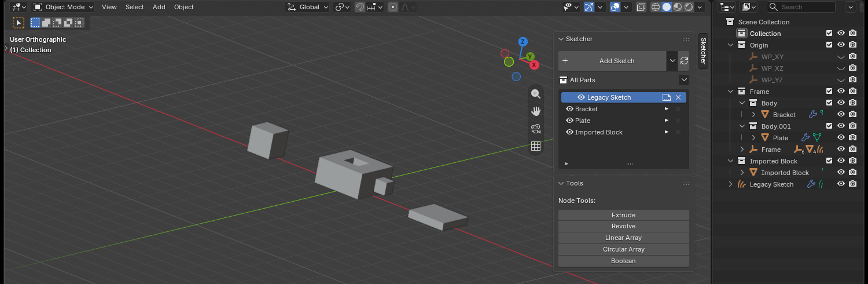868x284 pixels.
Task: Open the snapping options dropdown
Action: click(x=374, y=7)
